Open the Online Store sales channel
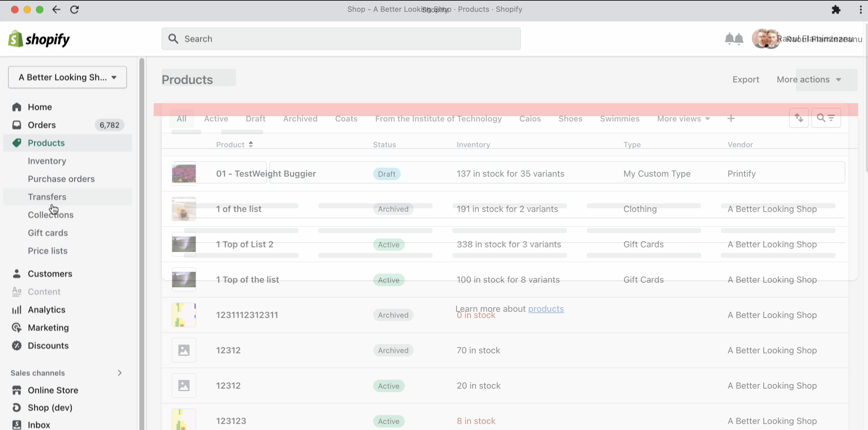Image resolution: width=868 pixels, height=430 pixels. tap(53, 390)
